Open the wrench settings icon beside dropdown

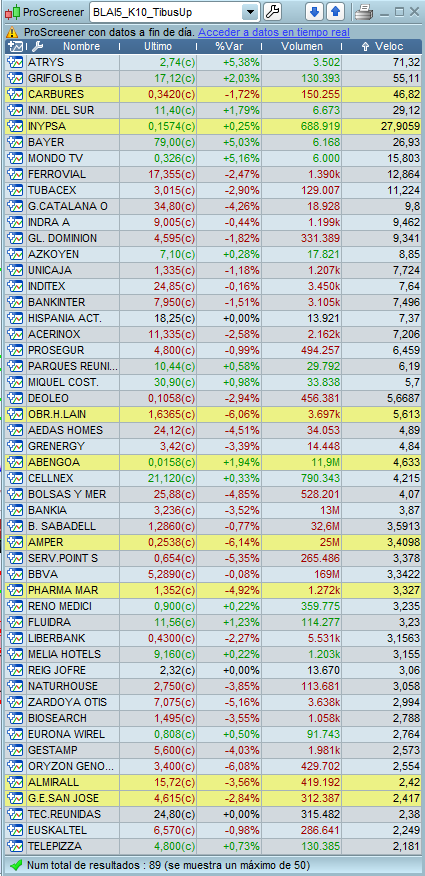pos(272,11)
